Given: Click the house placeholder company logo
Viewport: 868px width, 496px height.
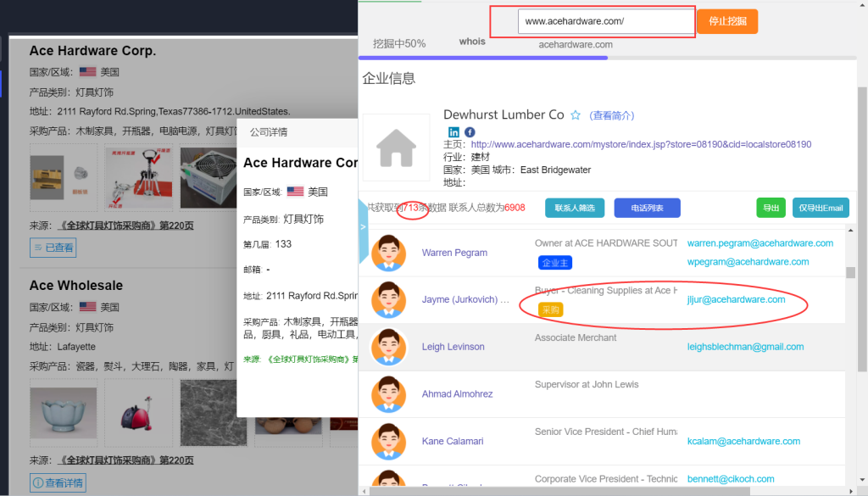Looking at the screenshot, I should pyautogui.click(x=396, y=148).
